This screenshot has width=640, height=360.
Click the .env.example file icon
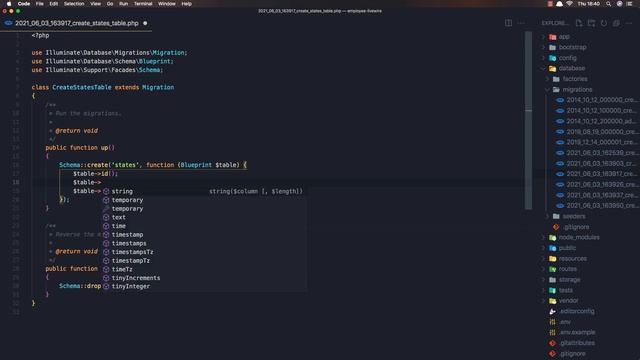click(x=553, y=333)
